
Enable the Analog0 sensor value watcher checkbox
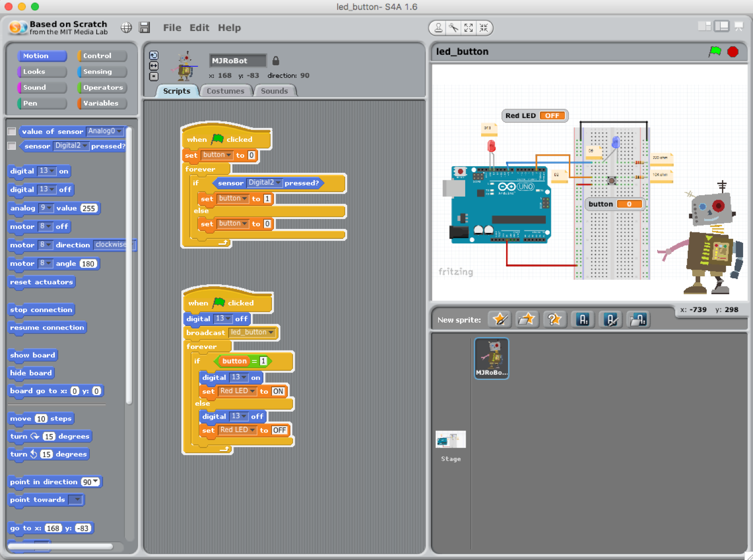(x=11, y=131)
